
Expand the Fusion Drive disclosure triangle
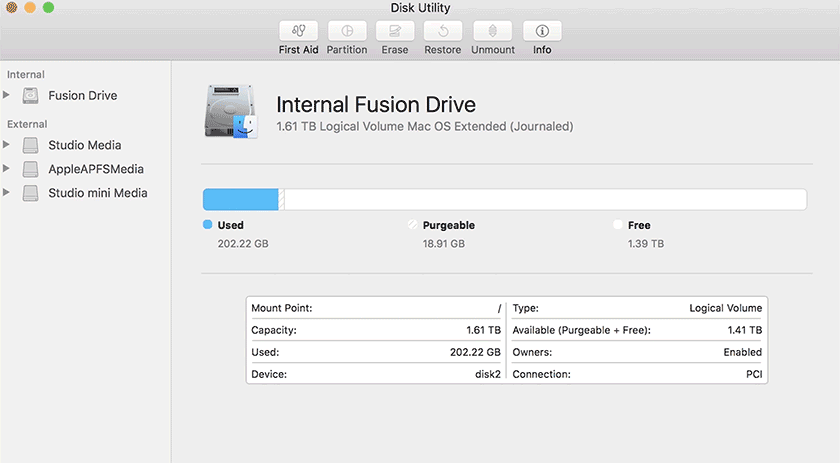coord(6,95)
